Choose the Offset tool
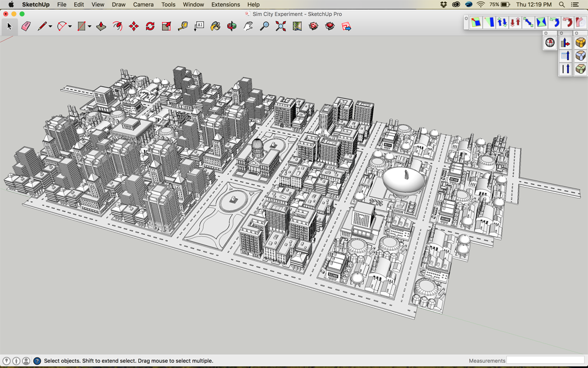Screen dimensions: 588x368 (118, 26)
